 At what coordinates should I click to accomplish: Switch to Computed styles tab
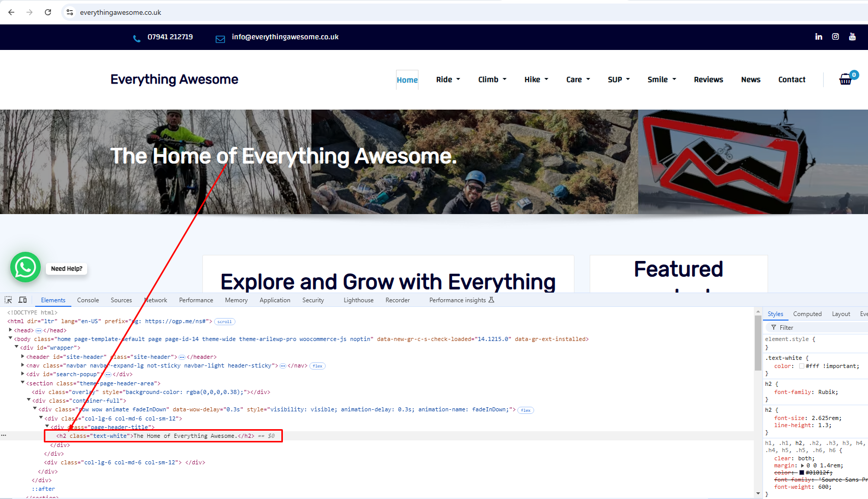[807, 314]
